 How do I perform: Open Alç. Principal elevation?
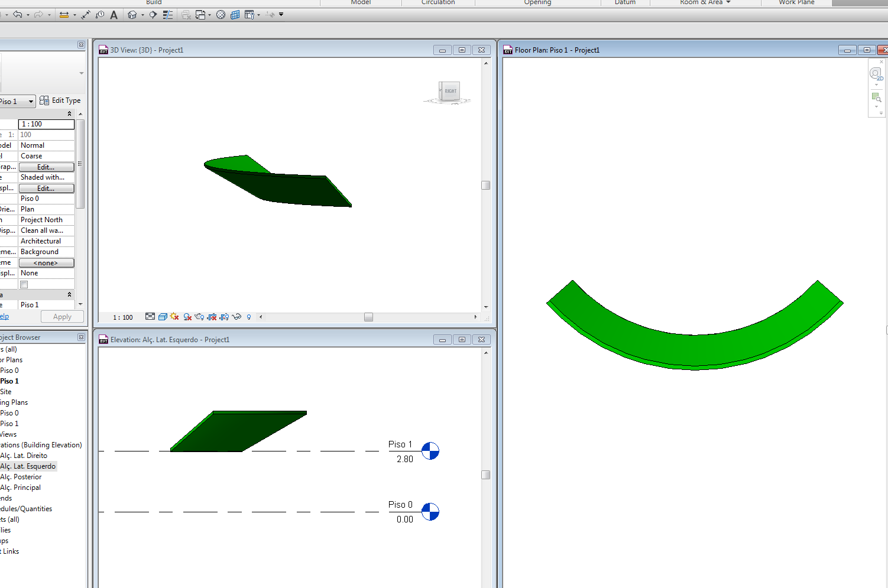tap(21, 488)
